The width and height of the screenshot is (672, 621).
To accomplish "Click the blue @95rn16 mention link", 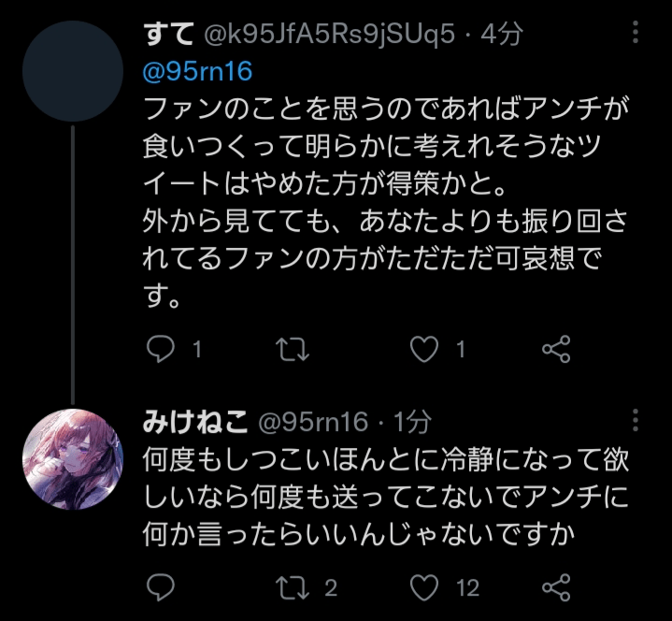I will (x=199, y=71).
